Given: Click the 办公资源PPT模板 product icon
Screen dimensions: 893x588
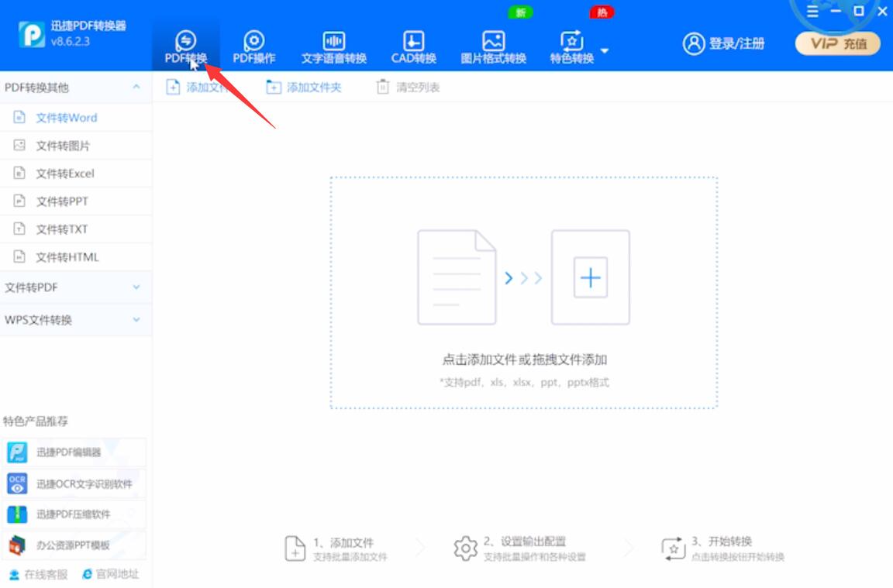Looking at the screenshot, I should 17,545.
